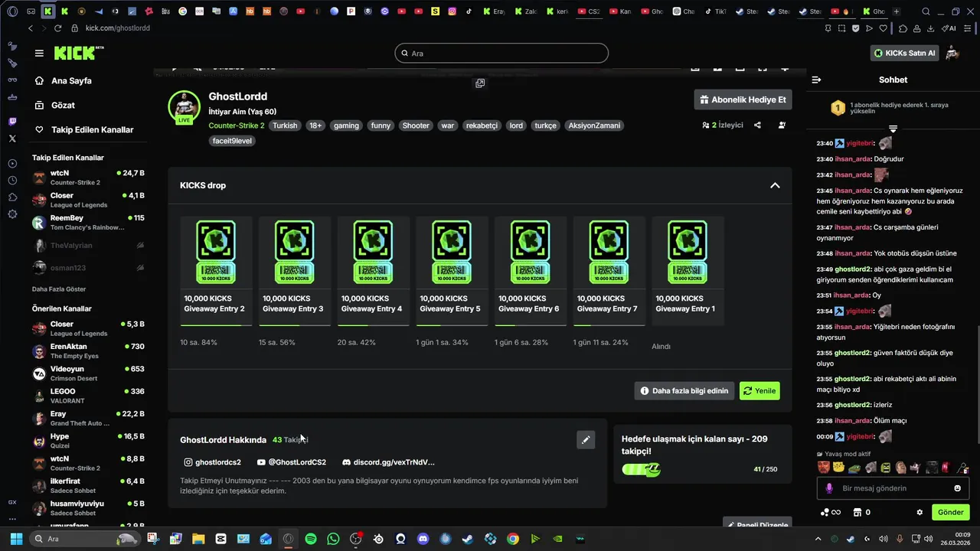980x551 pixels.
Task: Open the emoji picker in message box
Action: (957, 488)
